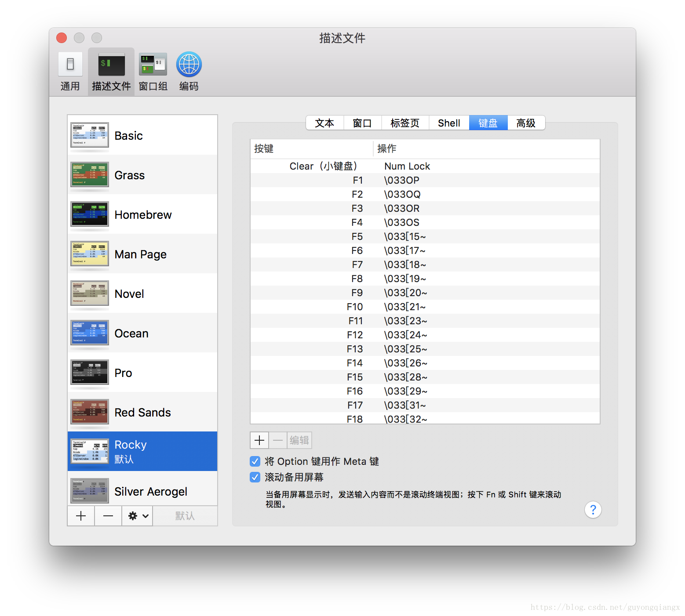
Task: Select the Red Sands profile
Action: pyautogui.click(x=142, y=412)
